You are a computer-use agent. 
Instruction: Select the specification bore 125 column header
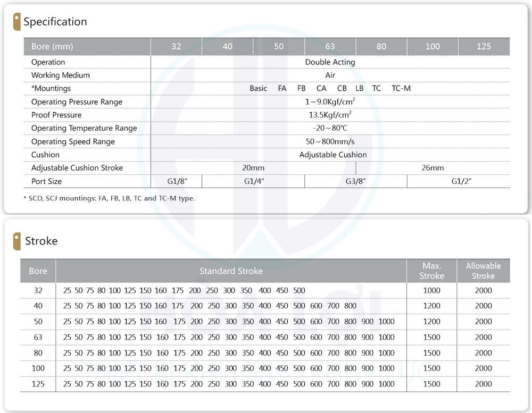[x=484, y=46]
